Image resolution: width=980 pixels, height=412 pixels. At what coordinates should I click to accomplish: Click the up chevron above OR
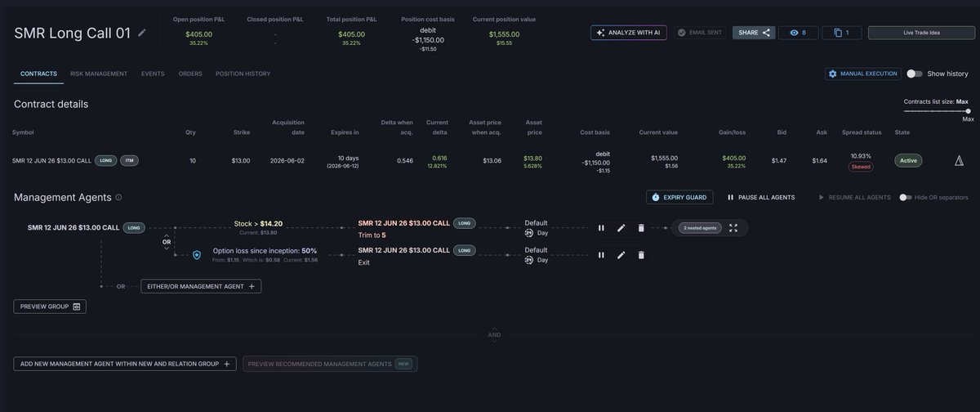tap(166, 235)
